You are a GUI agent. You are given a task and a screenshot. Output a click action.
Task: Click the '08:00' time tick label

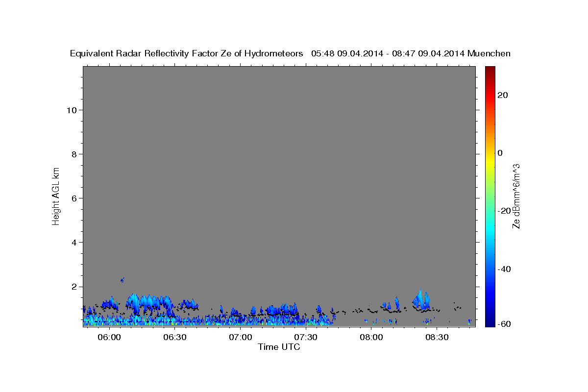[x=371, y=338]
